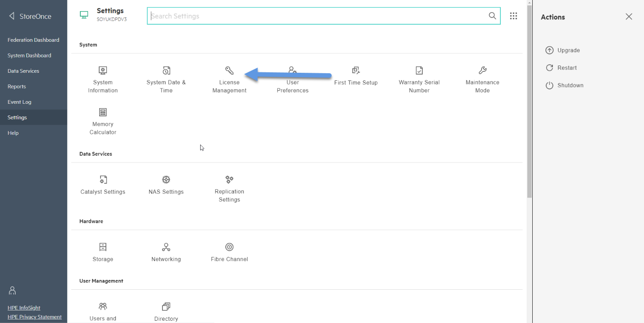The image size is (644, 323).
Task: Open Maintenance Mode wrench icon
Action: tap(482, 71)
